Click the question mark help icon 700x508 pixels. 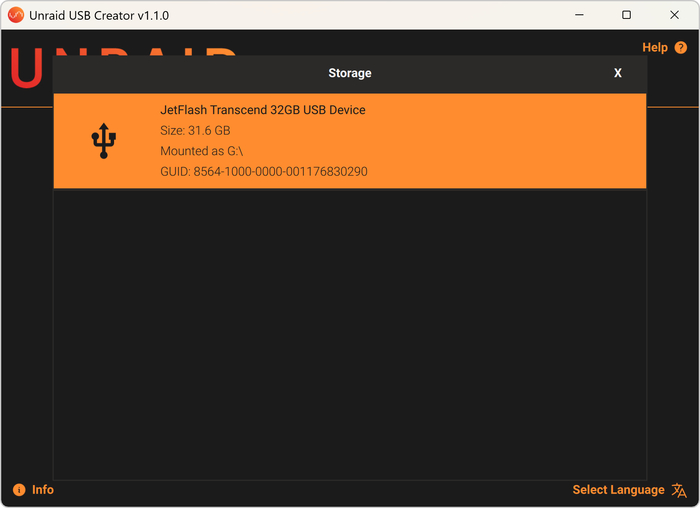(x=681, y=48)
